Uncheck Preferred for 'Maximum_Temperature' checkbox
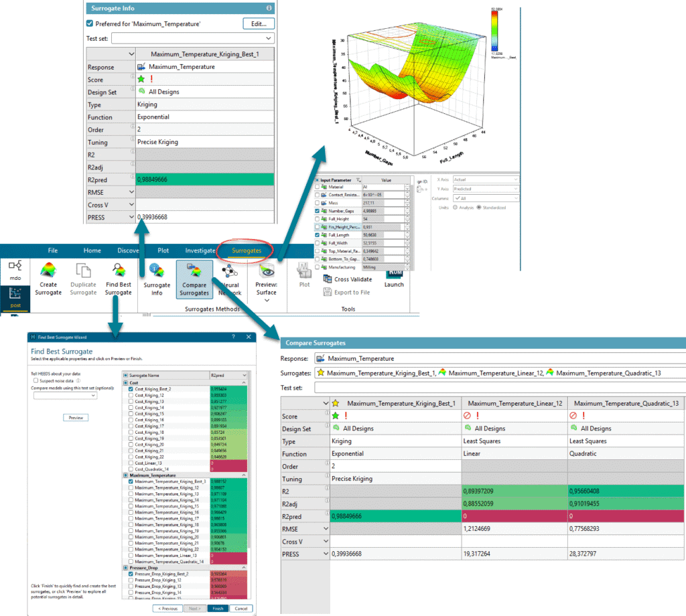The image size is (686, 616). tap(90, 24)
